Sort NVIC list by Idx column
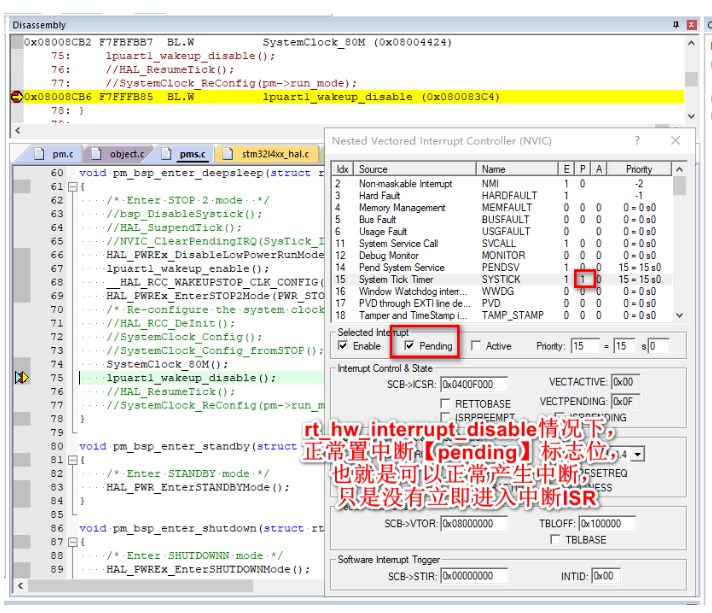This screenshot has height=613, width=712. click(x=343, y=169)
